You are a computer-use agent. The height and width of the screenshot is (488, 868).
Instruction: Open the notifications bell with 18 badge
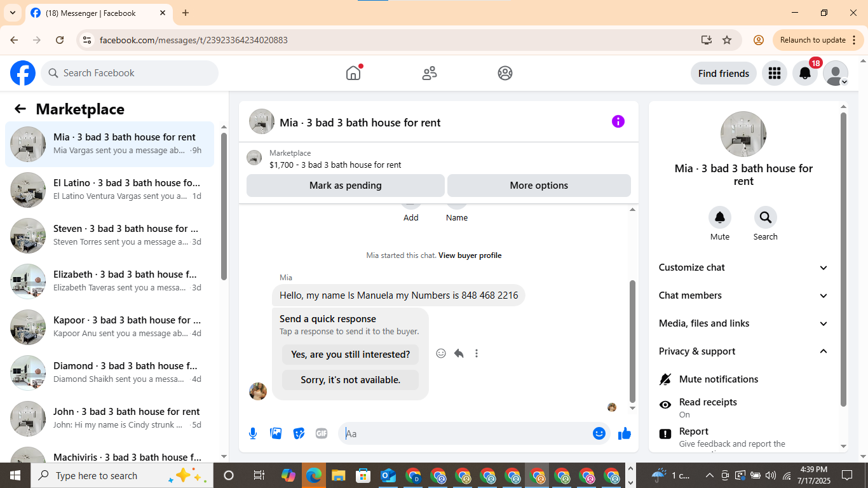point(805,73)
